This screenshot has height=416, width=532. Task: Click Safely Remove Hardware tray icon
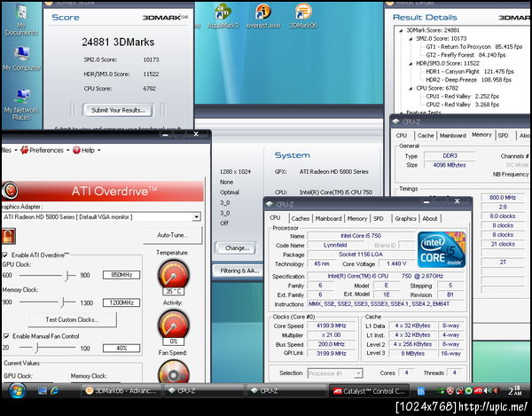point(441,391)
